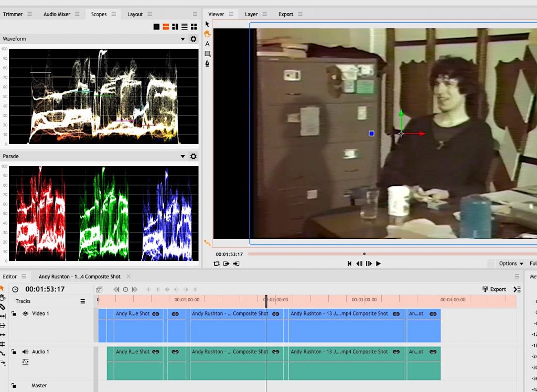Viewport: 537px width, 392px height.
Task: Switch to the Layer tab
Action: click(x=251, y=14)
